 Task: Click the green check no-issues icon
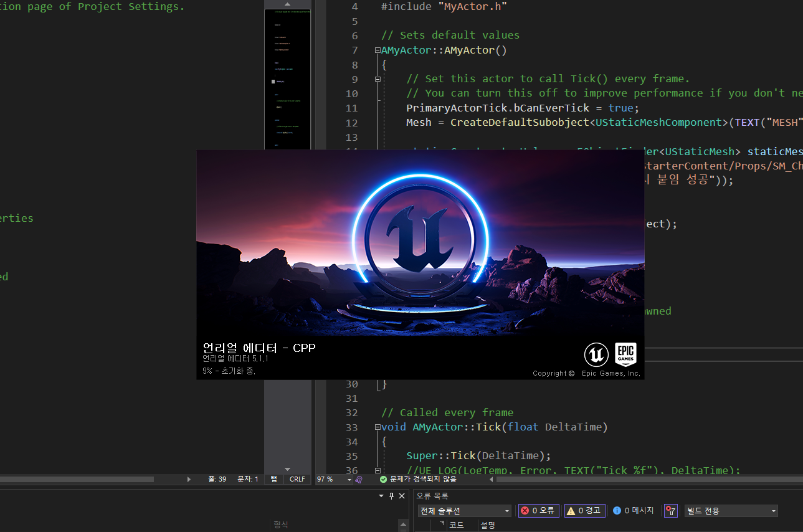[x=384, y=480]
